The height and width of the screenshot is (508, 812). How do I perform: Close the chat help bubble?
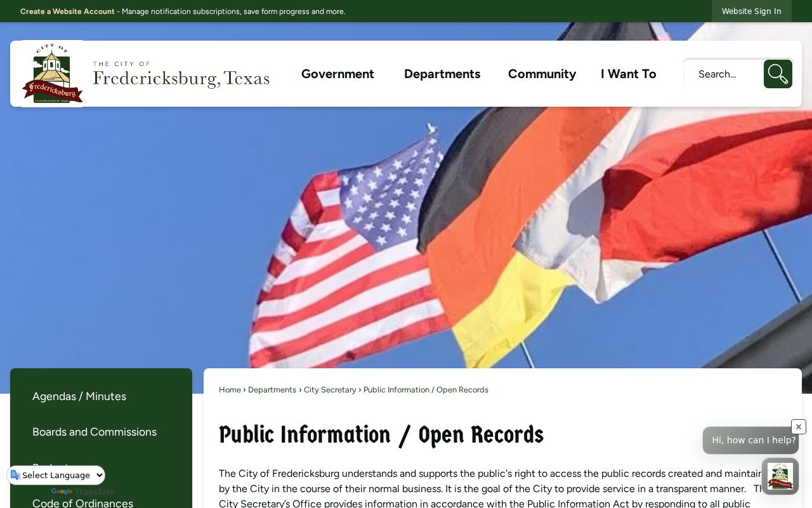click(x=799, y=427)
